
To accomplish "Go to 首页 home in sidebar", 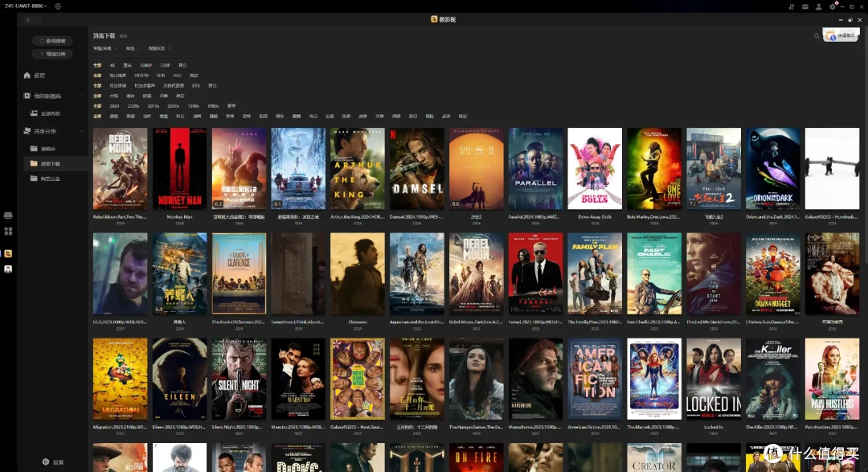I will (35, 76).
